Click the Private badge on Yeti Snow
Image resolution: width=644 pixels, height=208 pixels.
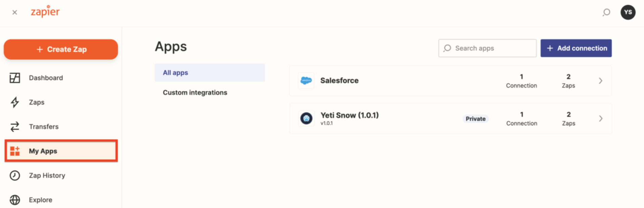pyautogui.click(x=476, y=119)
